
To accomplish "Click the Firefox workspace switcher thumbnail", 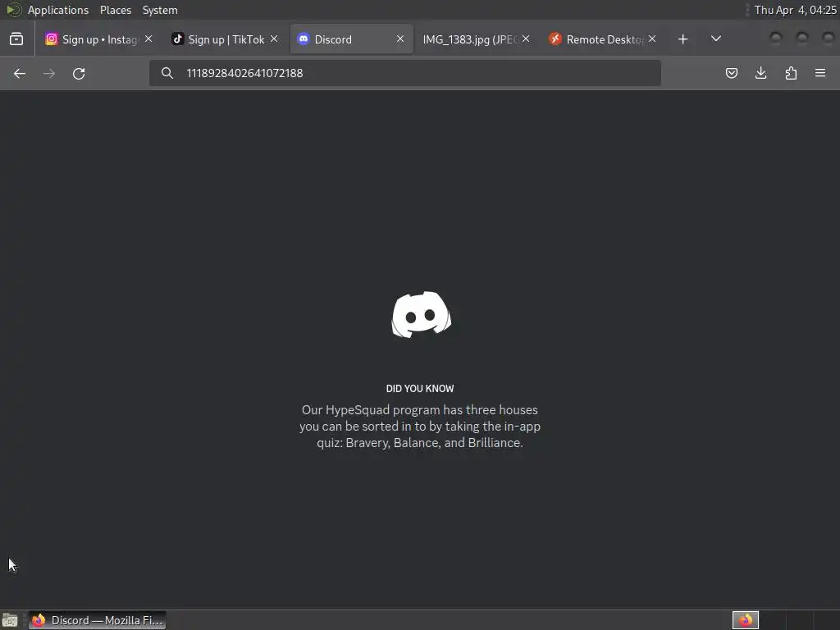I will (x=745, y=620).
